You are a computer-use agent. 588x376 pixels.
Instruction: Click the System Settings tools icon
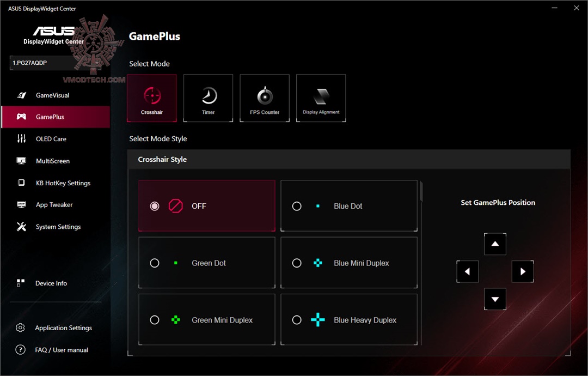tap(21, 227)
